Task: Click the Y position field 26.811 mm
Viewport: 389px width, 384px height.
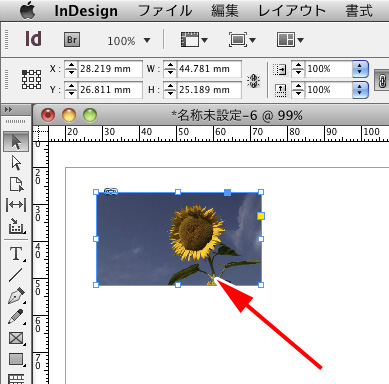Action: tap(110, 90)
